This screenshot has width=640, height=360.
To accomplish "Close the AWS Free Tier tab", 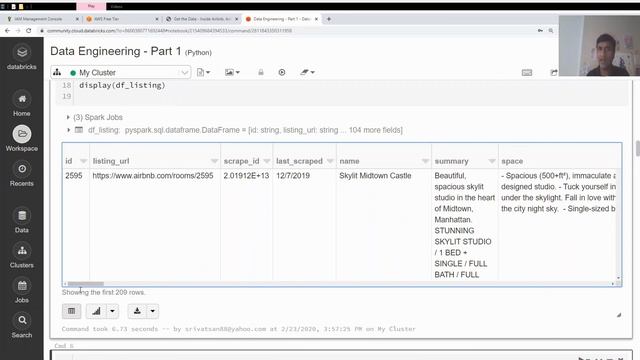I will pyautogui.click(x=157, y=19).
